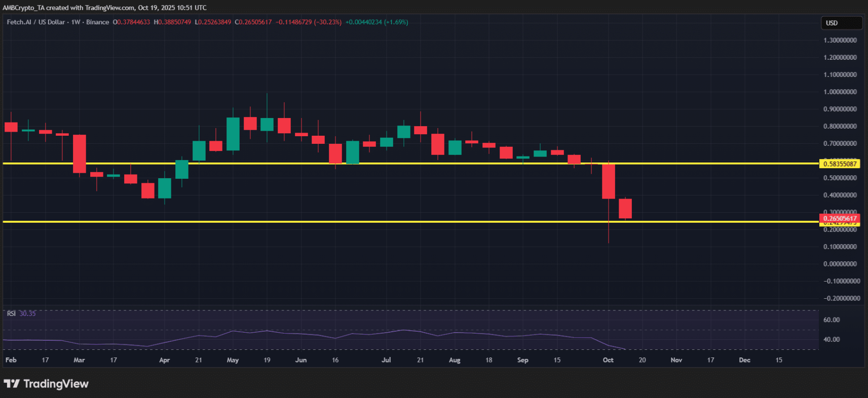This screenshot has height=398, width=868.
Task: Select the lower yellow horizontal line
Action: [405, 222]
